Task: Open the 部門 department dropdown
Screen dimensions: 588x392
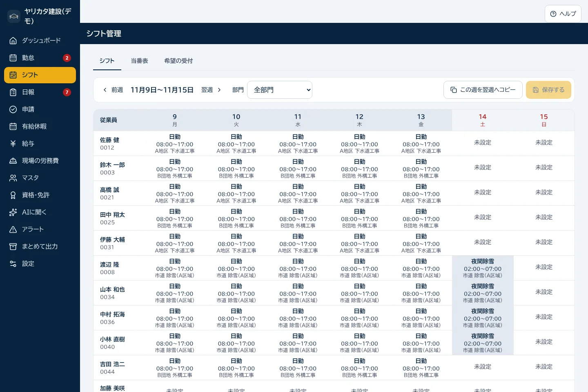Action: pyautogui.click(x=280, y=90)
